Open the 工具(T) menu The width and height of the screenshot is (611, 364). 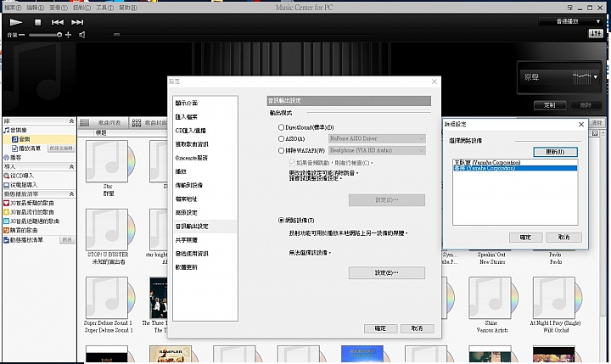pos(105,8)
